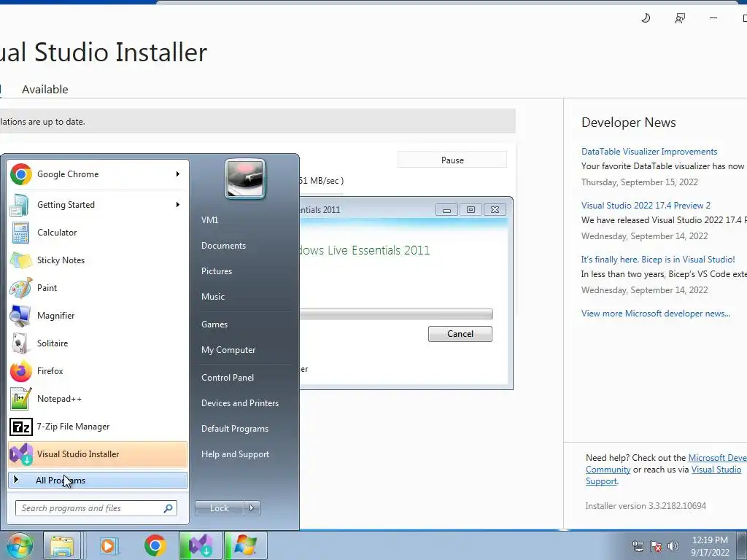Viewport: 747px width, 560px height.
Task: Open Chrome from the taskbar
Action: pos(155,545)
